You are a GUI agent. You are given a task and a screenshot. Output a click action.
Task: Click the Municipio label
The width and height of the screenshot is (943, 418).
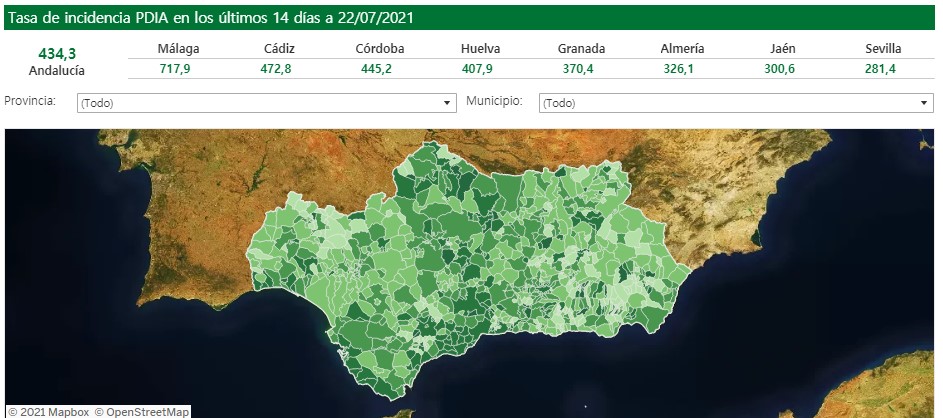tap(494, 101)
